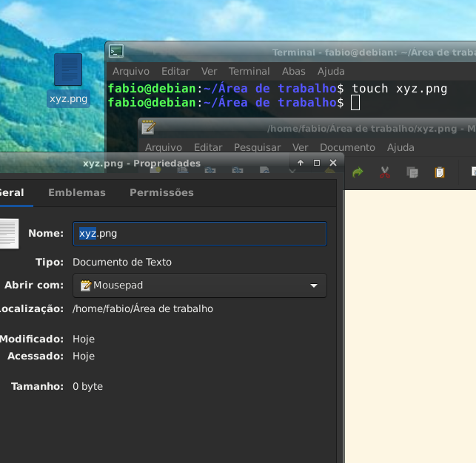Click the Mousepad window title path text
The image size is (476, 463).
[x=372, y=129]
